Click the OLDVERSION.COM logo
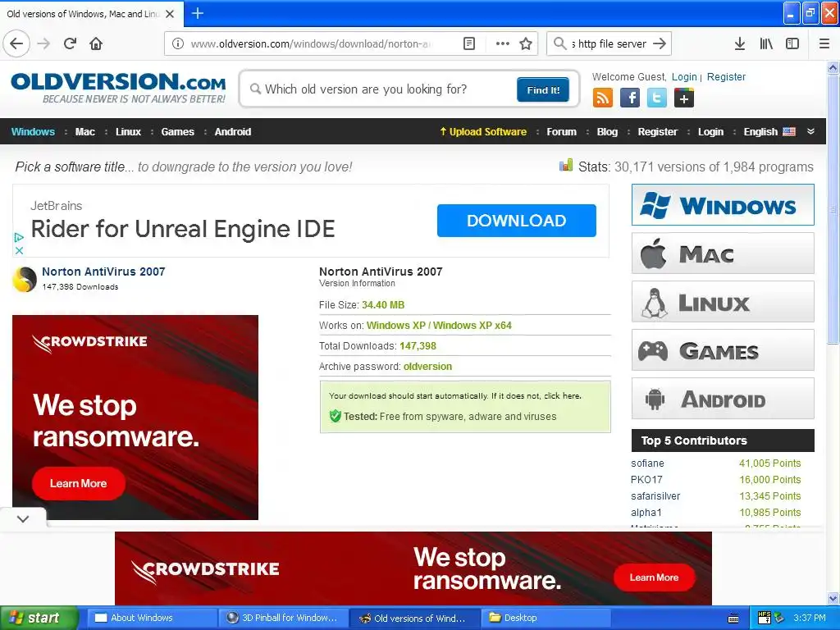Viewport: 840px width, 630px height. click(x=118, y=89)
